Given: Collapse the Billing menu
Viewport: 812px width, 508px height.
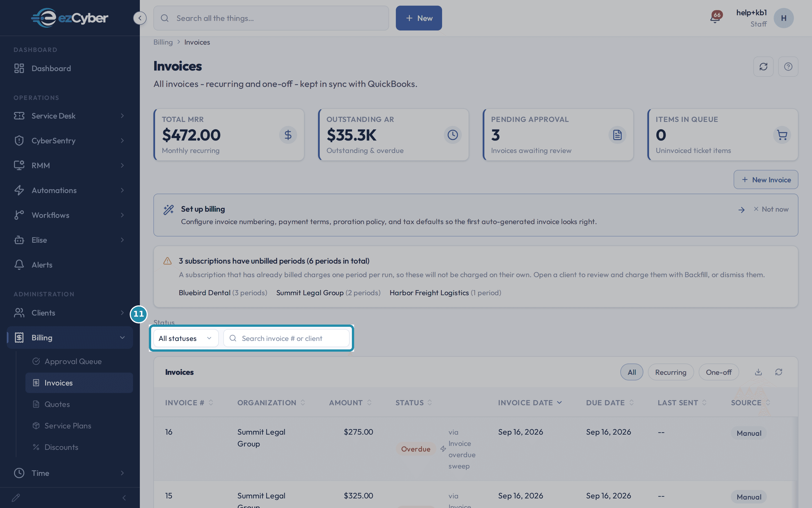Looking at the screenshot, I should 70,338.
